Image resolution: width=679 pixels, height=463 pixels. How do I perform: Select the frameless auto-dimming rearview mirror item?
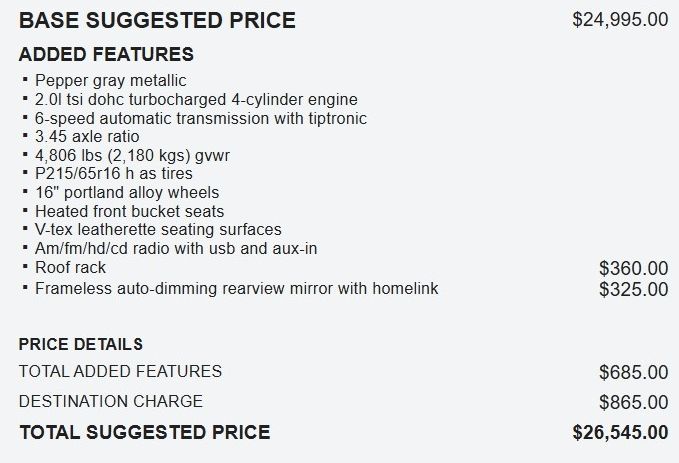tap(236, 289)
